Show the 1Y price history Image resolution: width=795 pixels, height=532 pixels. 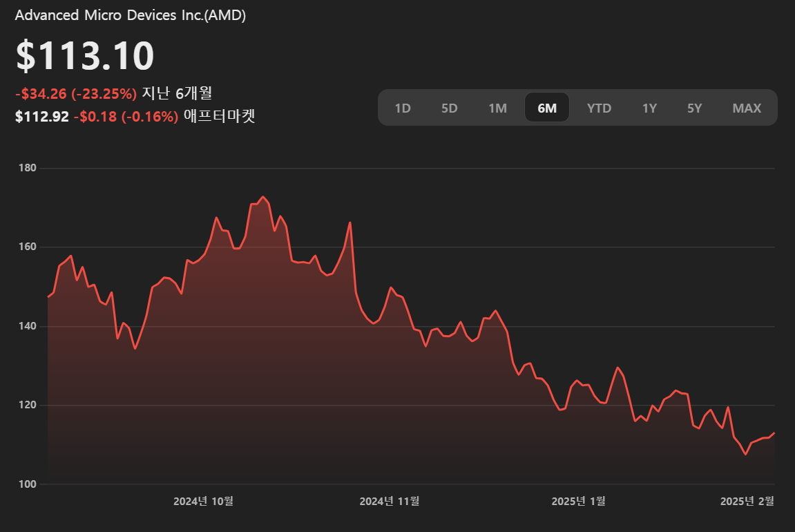(649, 108)
